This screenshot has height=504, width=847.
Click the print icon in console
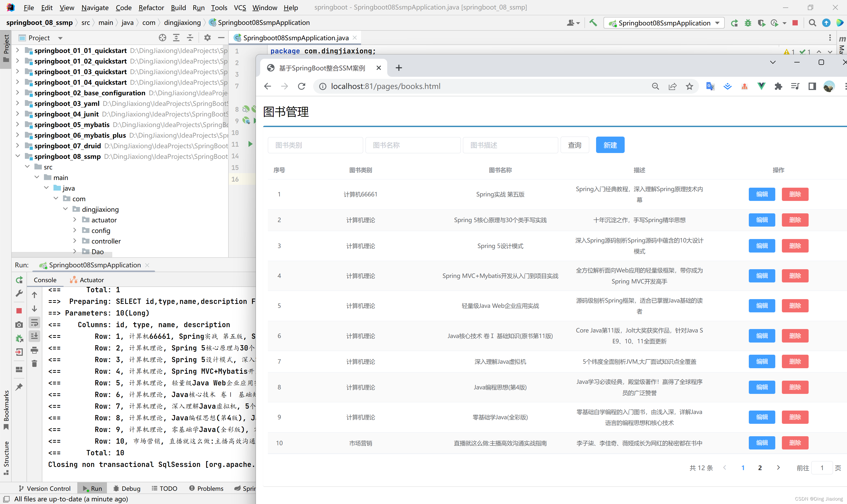click(x=34, y=350)
